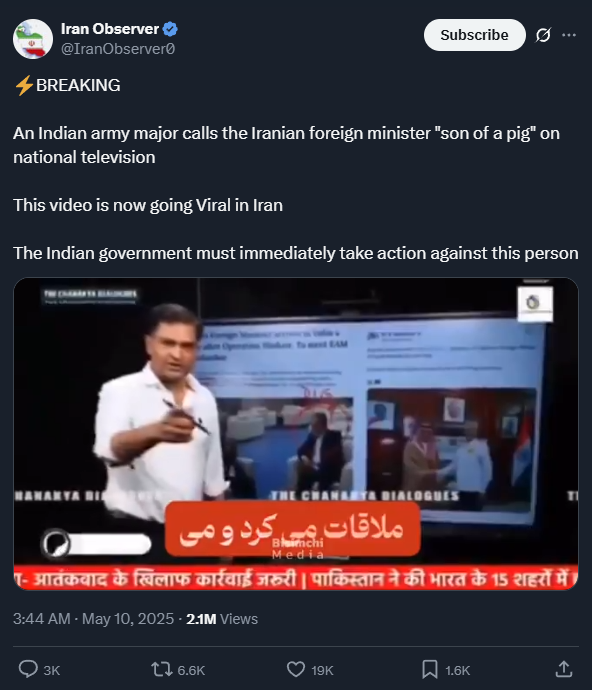Screen dimensions: 592x690
Task: Open the @IranObserver0 handle link
Action: (118, 49)
